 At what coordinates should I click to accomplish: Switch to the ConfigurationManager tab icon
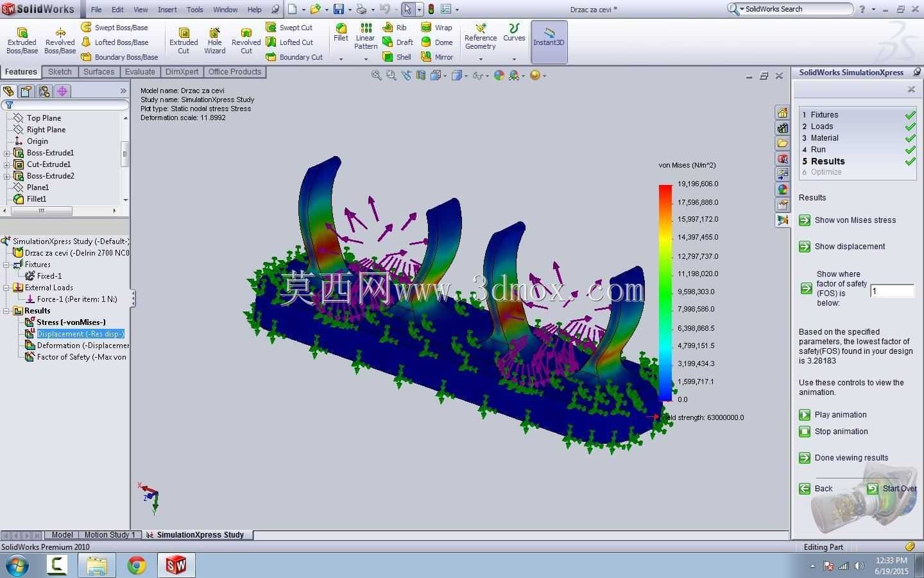pos(44,91)
